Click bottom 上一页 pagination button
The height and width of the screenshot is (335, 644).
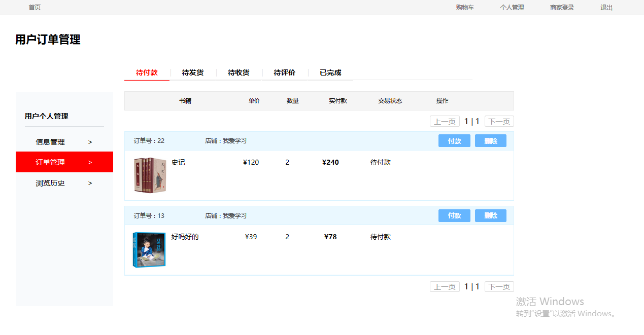tap(445, 286)
